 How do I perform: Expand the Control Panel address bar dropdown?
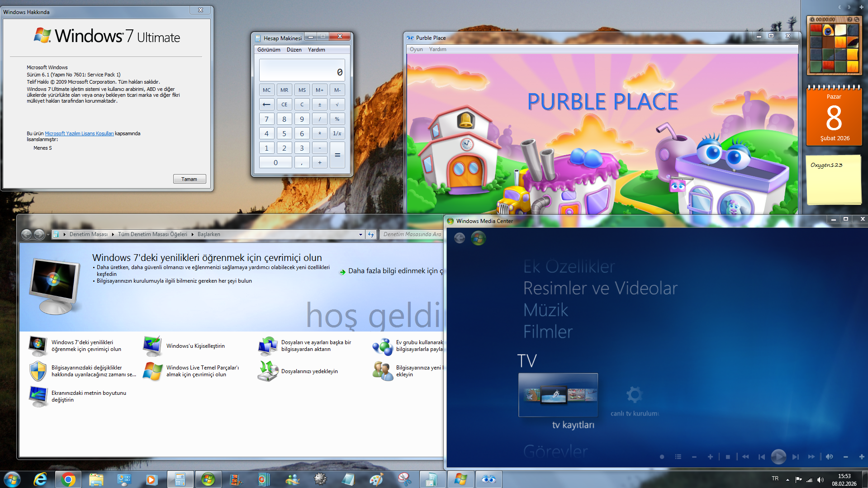coord(360,234)
